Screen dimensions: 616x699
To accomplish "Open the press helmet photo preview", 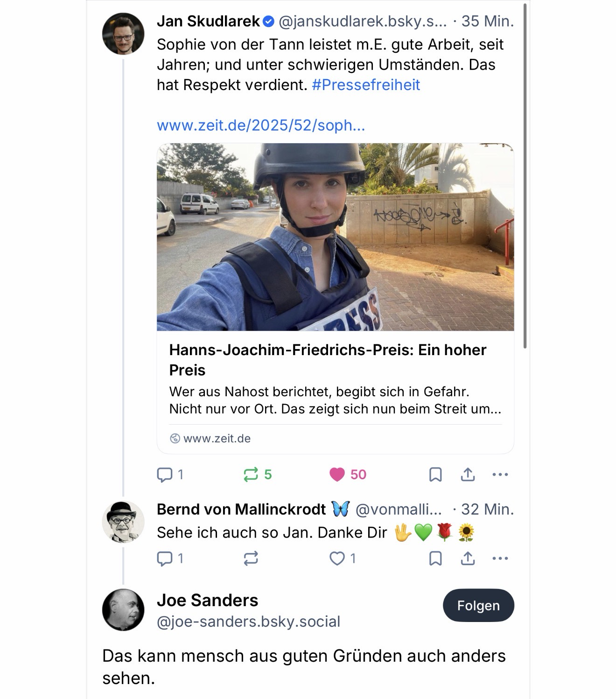I will coord(335,237).
